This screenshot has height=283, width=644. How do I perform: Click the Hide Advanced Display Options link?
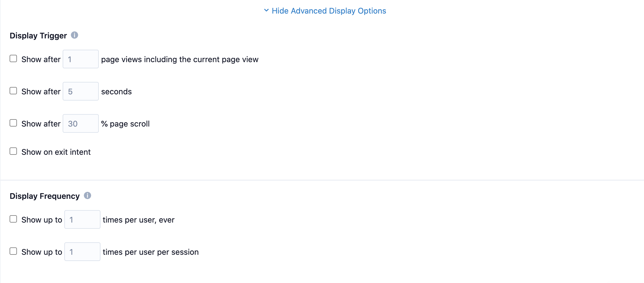328,11
